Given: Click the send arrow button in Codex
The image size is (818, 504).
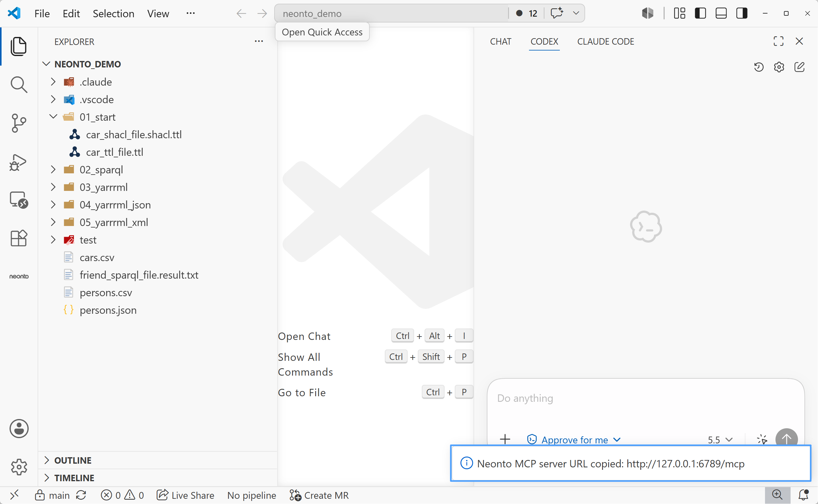Looking at the screenshot, I should click(787, 439).
